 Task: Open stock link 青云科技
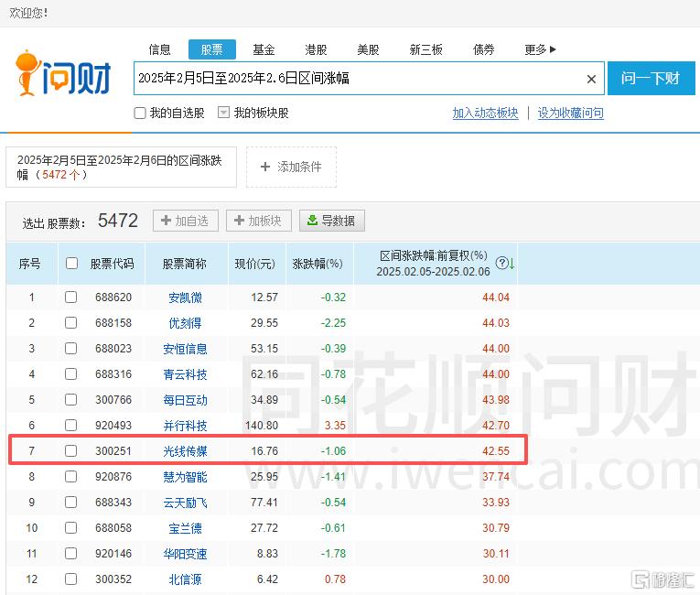click(x=185, y=374)
